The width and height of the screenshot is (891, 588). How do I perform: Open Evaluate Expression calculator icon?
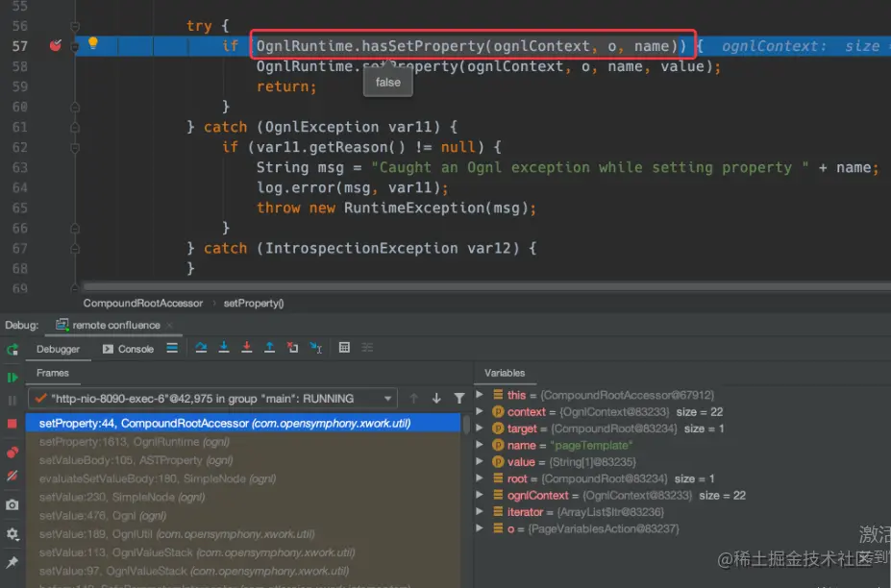click(x=344, y=348)
